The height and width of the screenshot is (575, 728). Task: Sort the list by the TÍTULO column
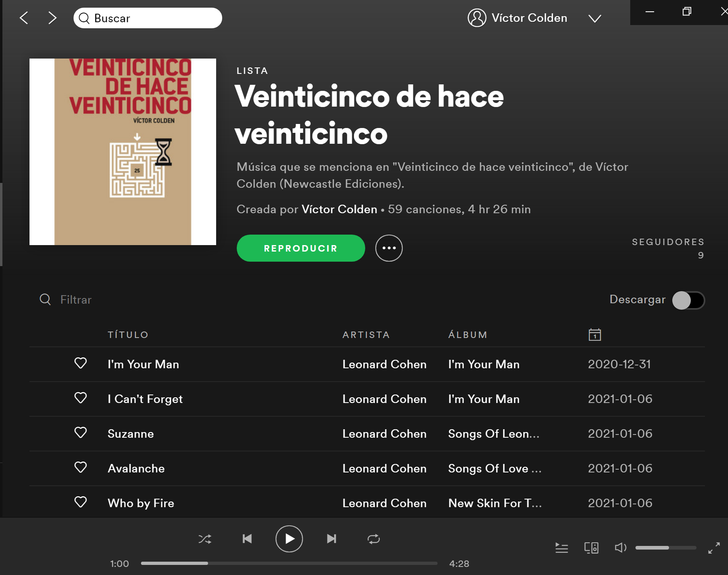(x=128, y=335)
